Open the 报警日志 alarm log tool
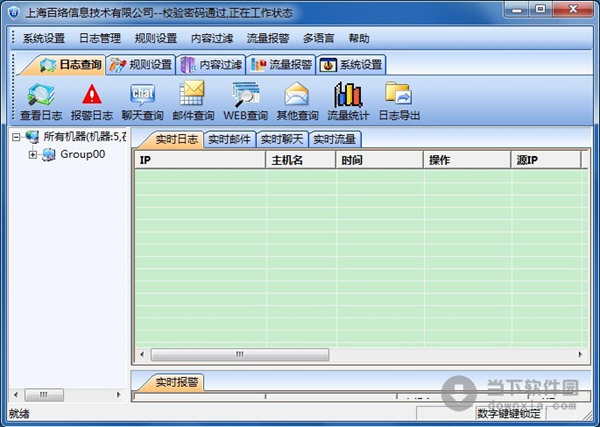This screenshot has width=600, height=427. point(91,101)
